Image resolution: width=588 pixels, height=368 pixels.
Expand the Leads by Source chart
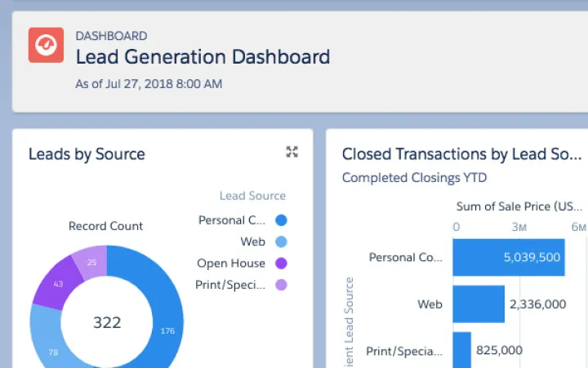coord(292,152)
